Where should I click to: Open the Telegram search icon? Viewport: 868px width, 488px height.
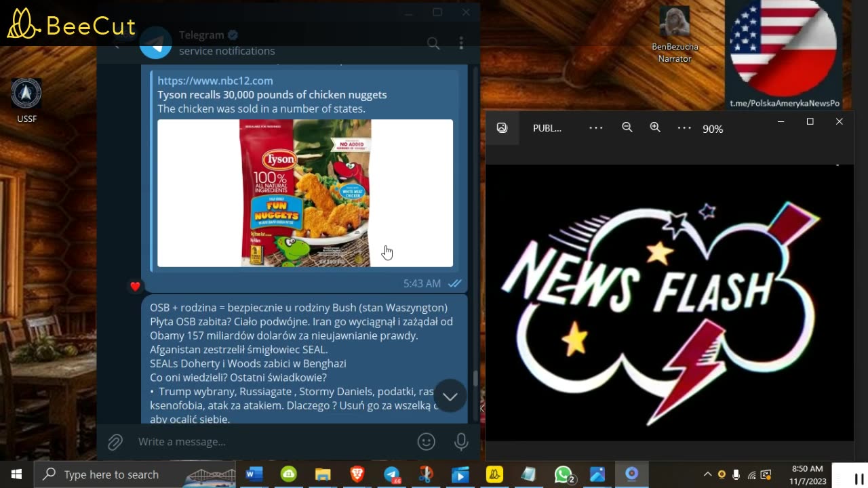pos(433,44)
